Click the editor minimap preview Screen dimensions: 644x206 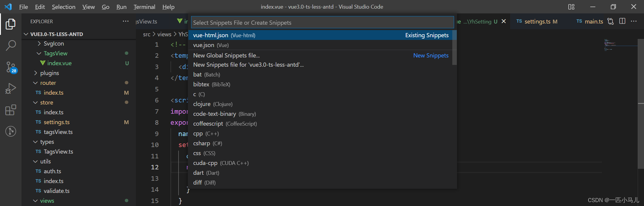click(620, 45)
